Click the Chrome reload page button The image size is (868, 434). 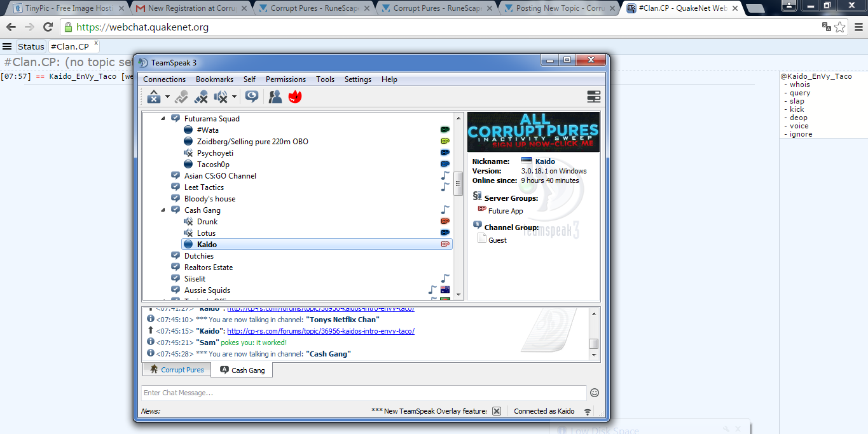click(x=48, y=27)
